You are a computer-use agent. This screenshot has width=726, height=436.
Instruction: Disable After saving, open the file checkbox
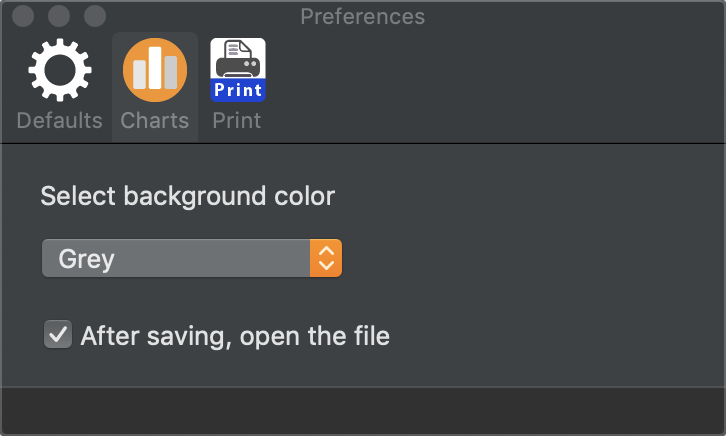click(58, 334)
